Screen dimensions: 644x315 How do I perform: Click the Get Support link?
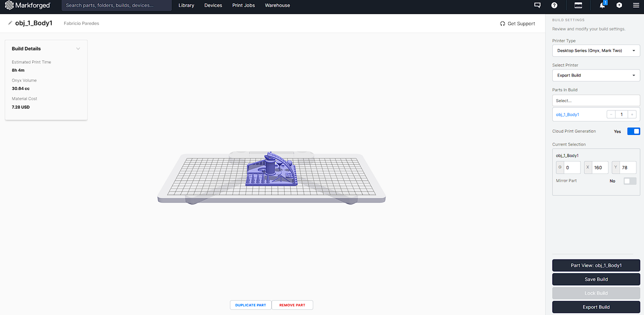pos(521,23)
